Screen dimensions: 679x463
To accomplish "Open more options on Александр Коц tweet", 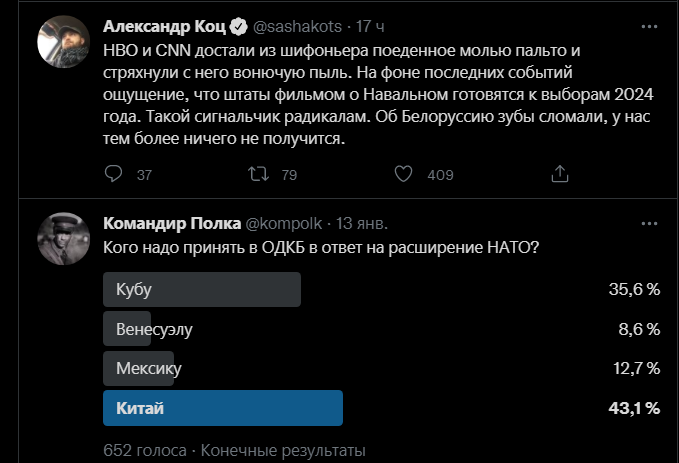I will pyautogui.click(x=649, y=26).
